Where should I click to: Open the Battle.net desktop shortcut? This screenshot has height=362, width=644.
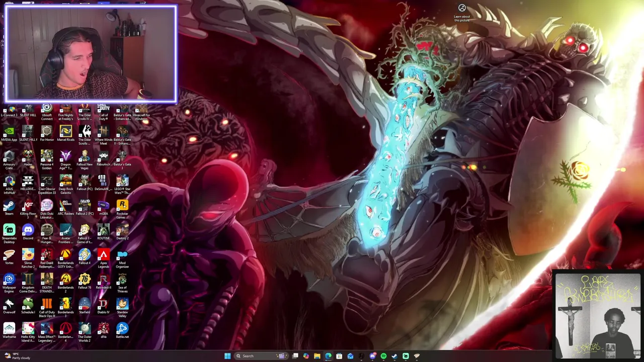(122, 331)
